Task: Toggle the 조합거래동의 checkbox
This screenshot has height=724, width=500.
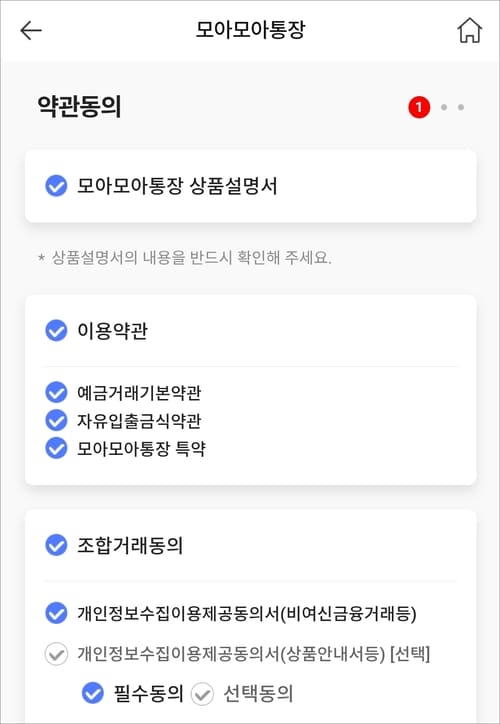Action: pos(56,545)
